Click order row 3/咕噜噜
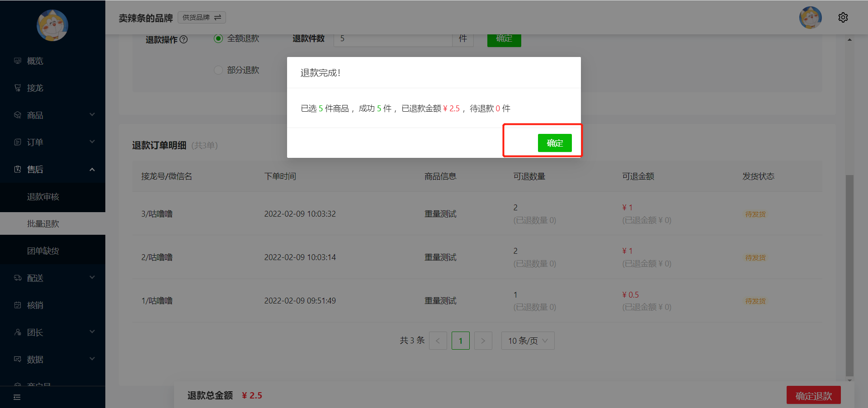This screenshot has width=868, height=408. coord(477,213)
